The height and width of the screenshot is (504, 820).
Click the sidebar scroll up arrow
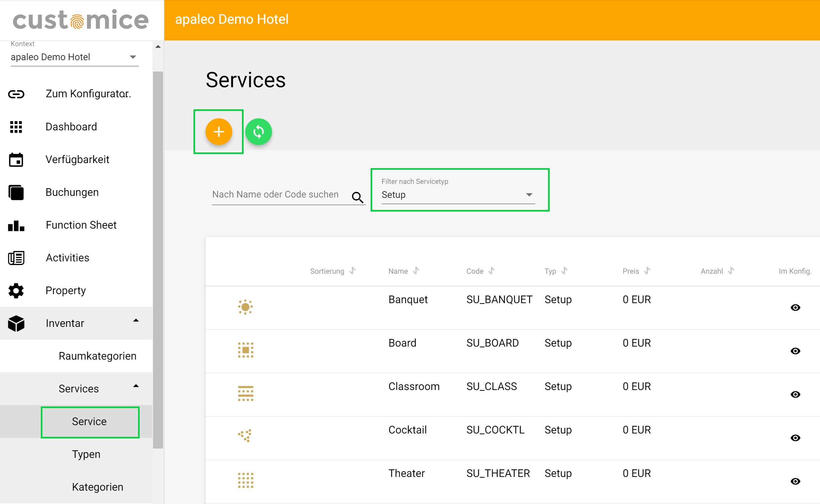pyautogui.click(x=158, y=47)
